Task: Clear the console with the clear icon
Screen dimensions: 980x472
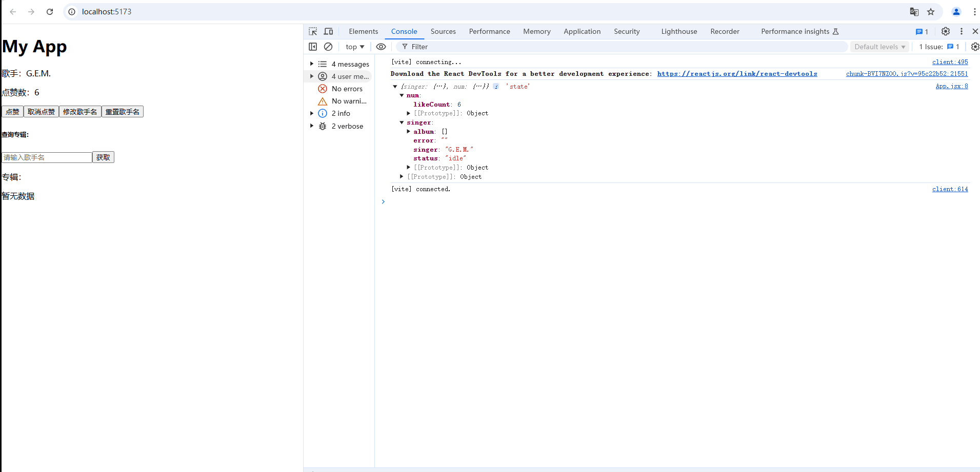Action: pos(328,47)
